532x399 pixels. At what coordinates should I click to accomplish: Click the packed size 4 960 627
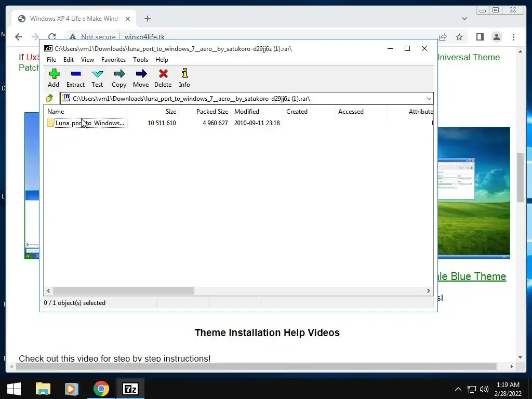click(216, 123)
